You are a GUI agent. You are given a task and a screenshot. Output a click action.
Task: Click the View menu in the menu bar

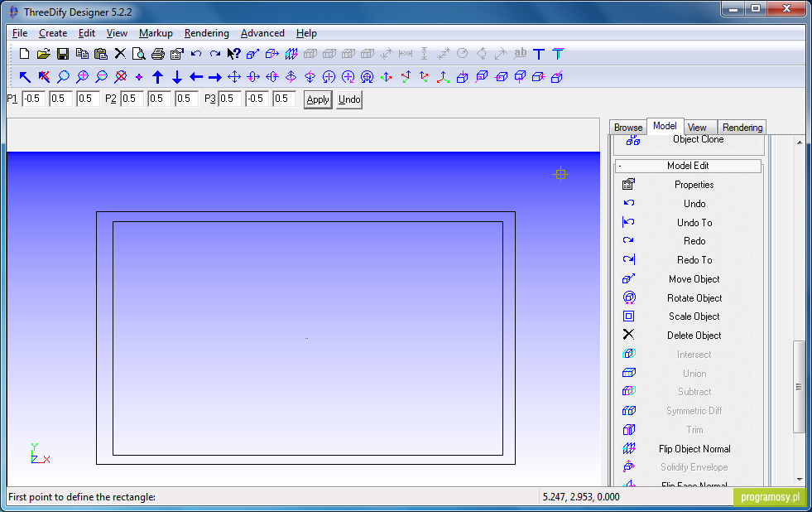[117, 33]
